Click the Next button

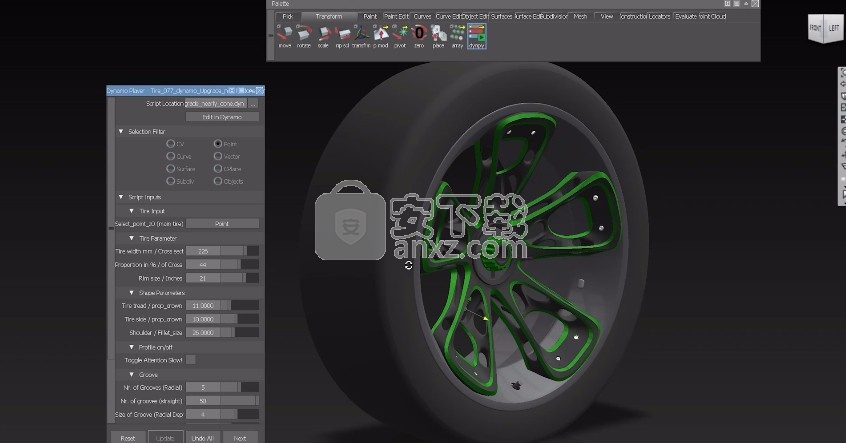tap(240, 438)
